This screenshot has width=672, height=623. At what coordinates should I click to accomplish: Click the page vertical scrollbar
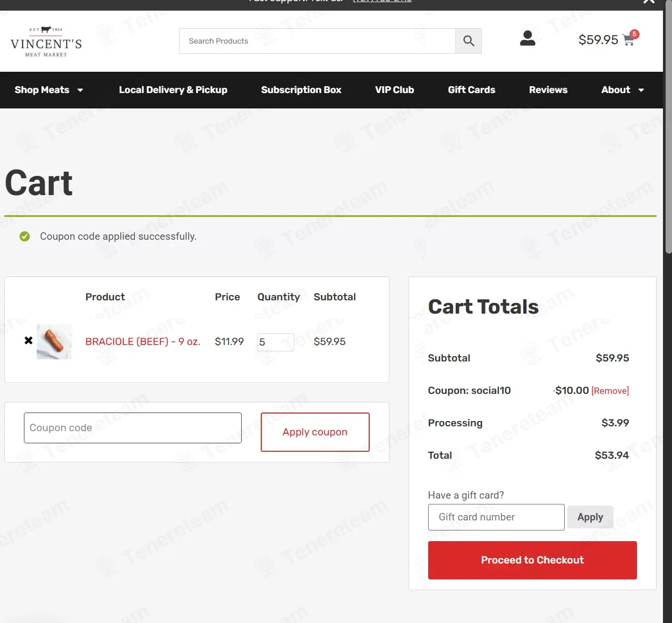click(x=668, y=128)
